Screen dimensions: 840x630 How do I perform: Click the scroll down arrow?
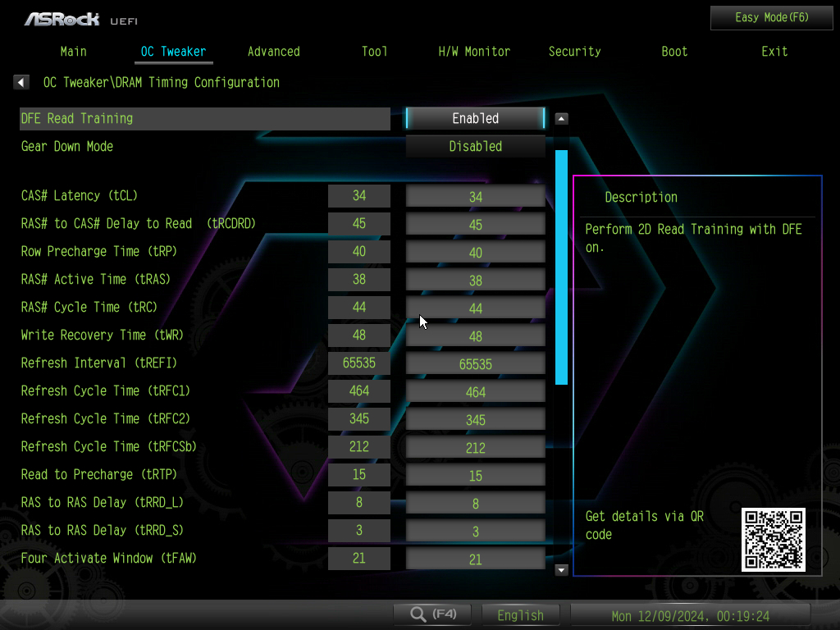[x=561, y=570]
